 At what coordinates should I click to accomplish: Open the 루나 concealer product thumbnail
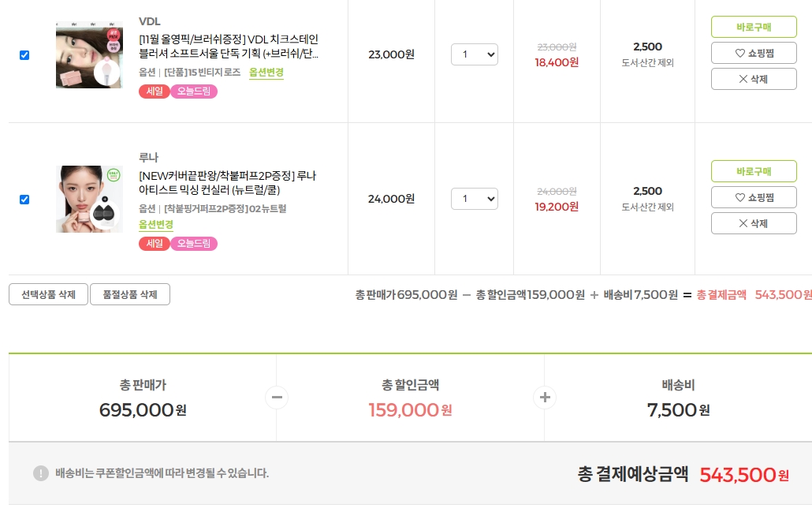click(89, 199)
